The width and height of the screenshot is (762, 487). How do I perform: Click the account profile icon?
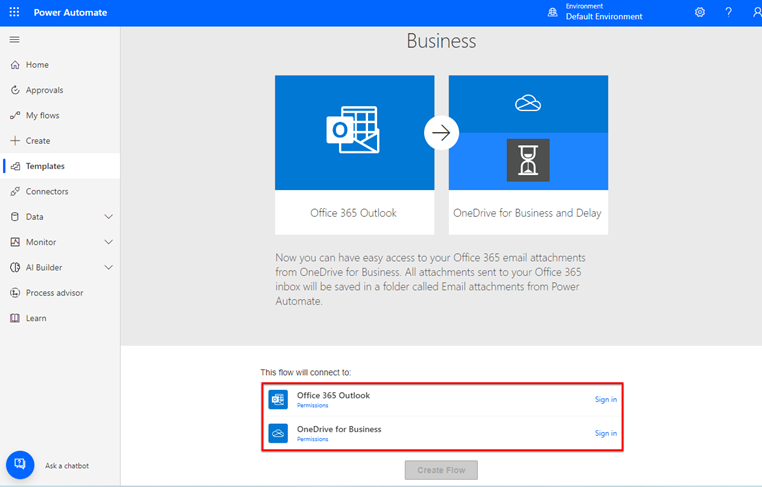point(757,12)
